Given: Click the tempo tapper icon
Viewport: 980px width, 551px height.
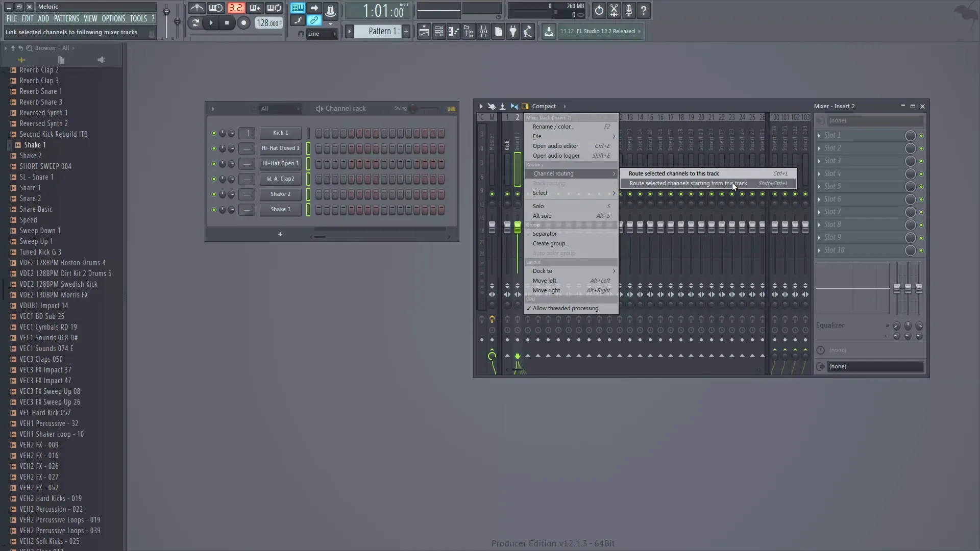Looking at the screenshot, I should [528, 32].
